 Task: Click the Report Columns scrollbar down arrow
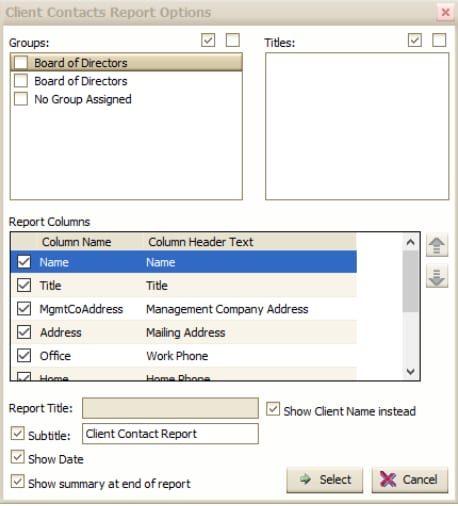tap(411, 371)
